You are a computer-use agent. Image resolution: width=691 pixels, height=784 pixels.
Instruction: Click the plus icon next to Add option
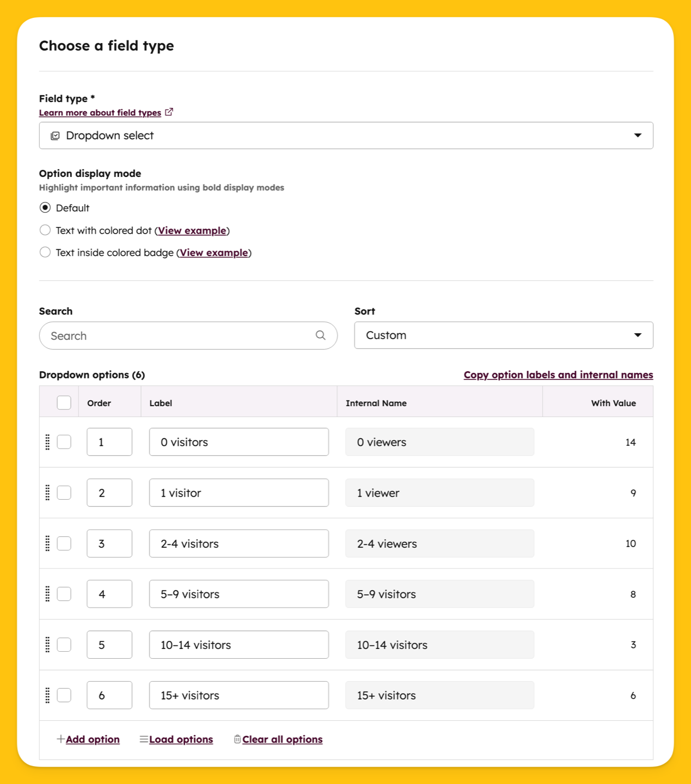click(x=61, y=739)
